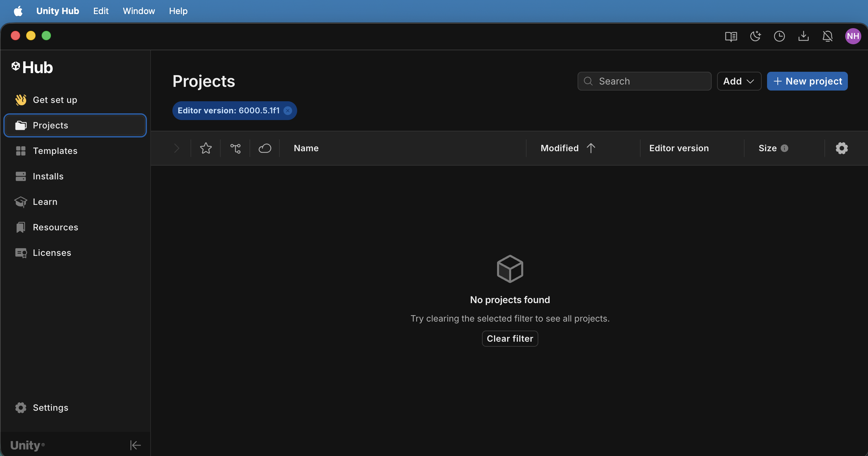Screen dimensions: 868x456
Task: Click the Learn graduation cap icon
Action: pos(20,202)
